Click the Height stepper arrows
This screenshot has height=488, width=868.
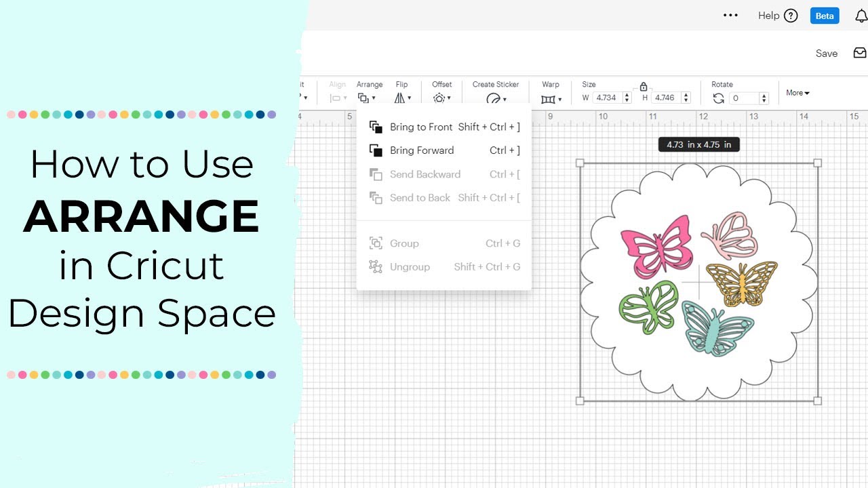click(686, 98)
